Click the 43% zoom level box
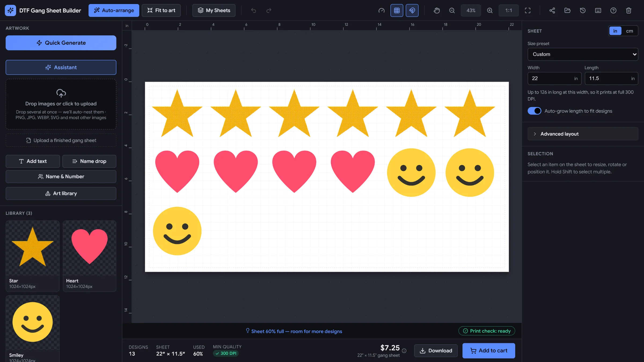The width and height of the screenshot is (644, 362). pos(471,10)
